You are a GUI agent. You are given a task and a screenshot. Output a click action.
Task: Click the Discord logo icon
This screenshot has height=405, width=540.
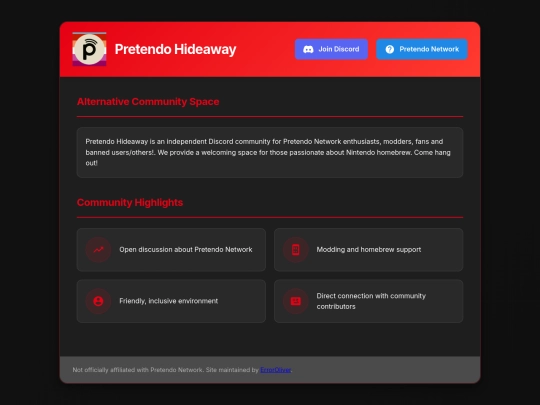tap(308, 49)
